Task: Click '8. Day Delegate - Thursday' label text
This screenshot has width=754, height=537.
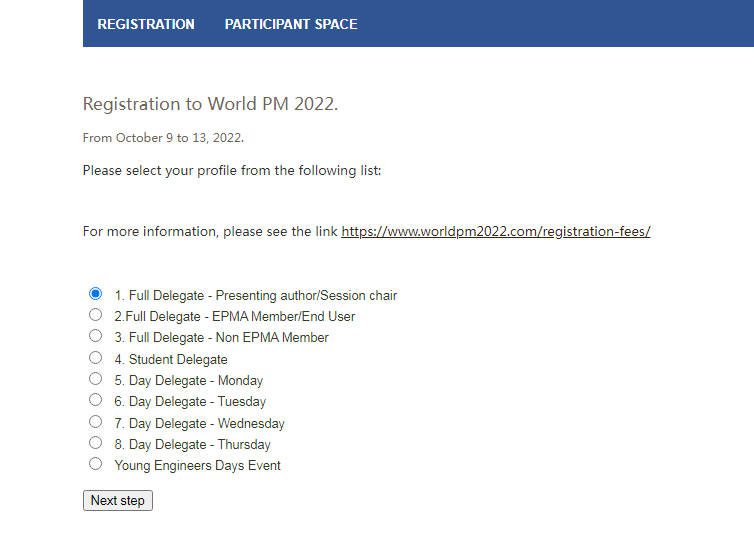Action: [x=192, y=445]
